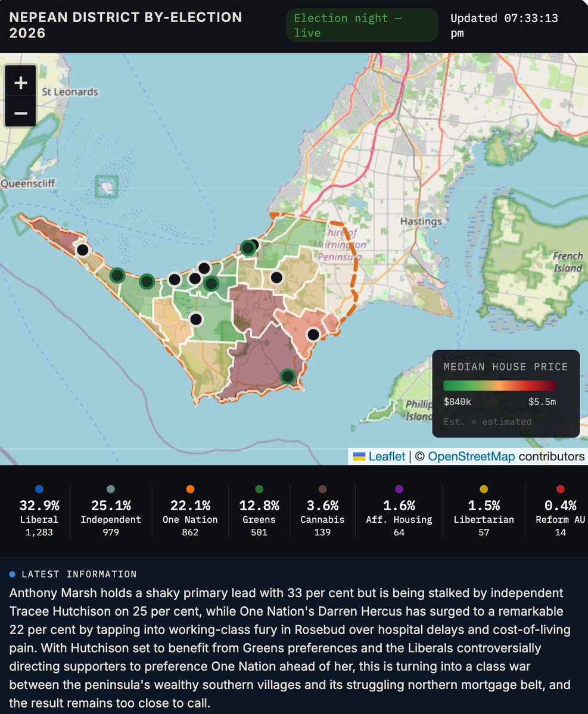588x714 pixels.
Task: Click the 'French Island' map label
Action: point(568,262)
